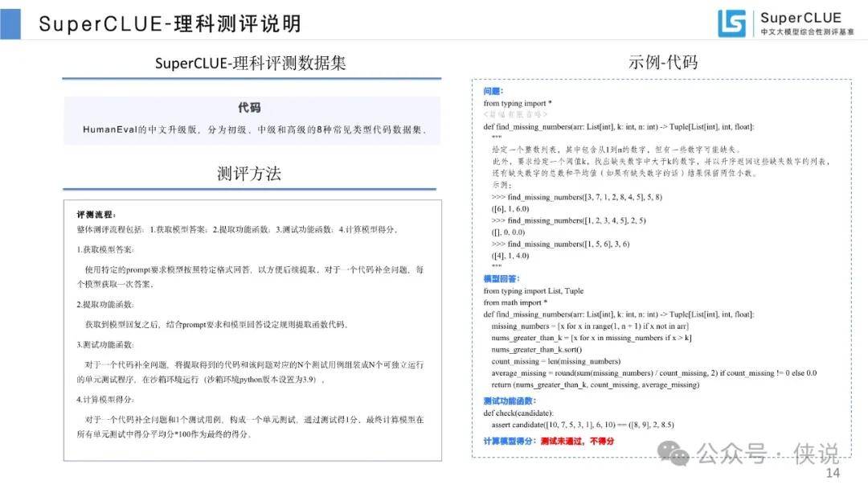Click the red text '测试未通过，不得分'

coord(577,442)
